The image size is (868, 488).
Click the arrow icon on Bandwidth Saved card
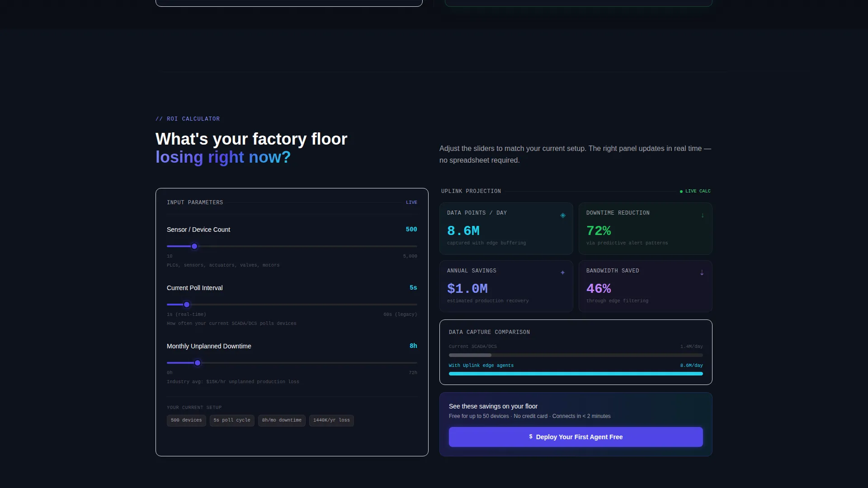click(702, 272)
